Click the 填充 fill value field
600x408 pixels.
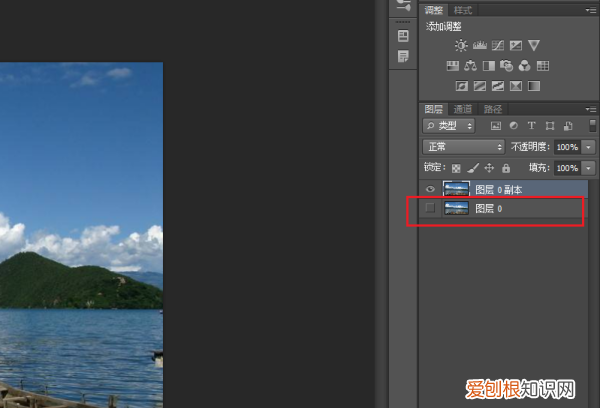566,168
